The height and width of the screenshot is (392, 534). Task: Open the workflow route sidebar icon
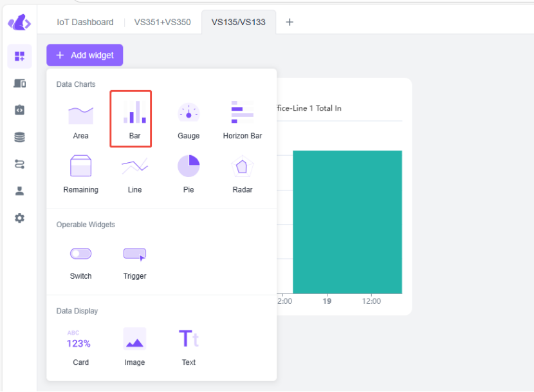point(19,164)
